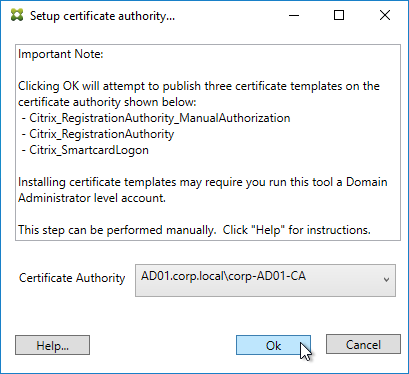This screenshot has height=374, width=409.
Task: Confirm publishing templates with Ok
Action: pos(273,345)
